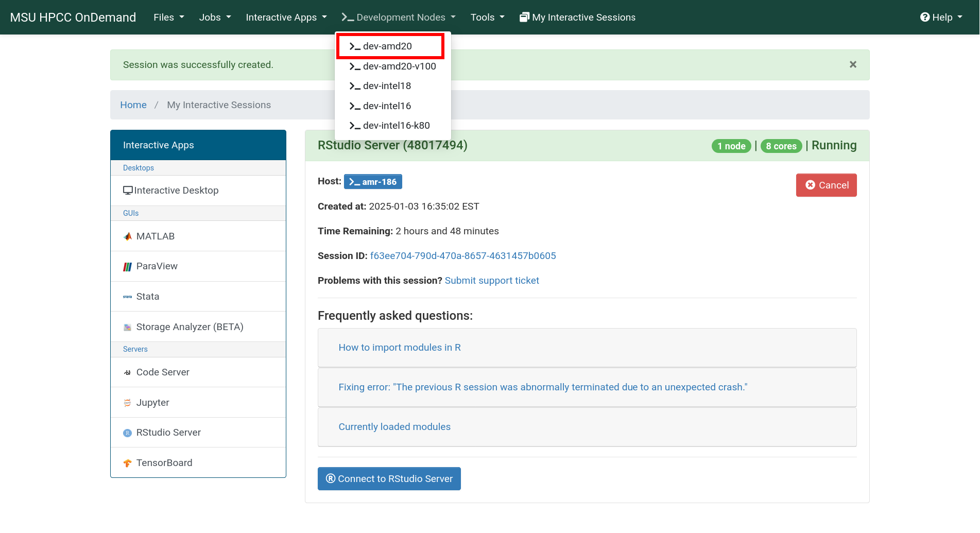980x533 pixels.
Task: Click the TensorBoard logo icon
Action: click(128, 463)
